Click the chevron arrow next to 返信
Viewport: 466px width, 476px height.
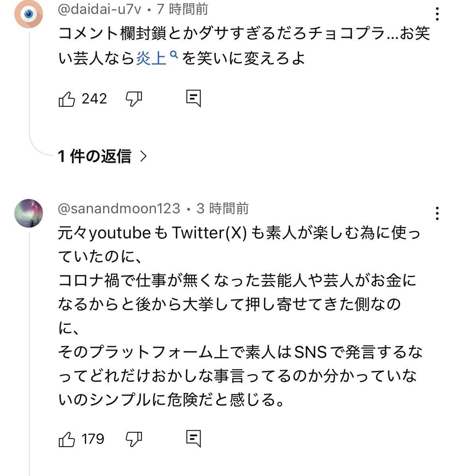(144, 156)
